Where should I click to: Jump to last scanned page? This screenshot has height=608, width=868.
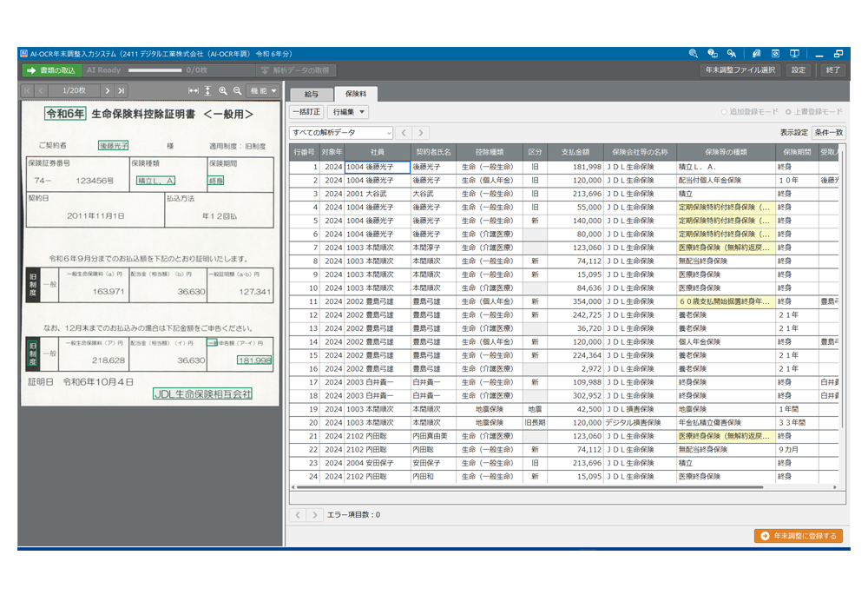pyautogui.click(x=122, y=90)
